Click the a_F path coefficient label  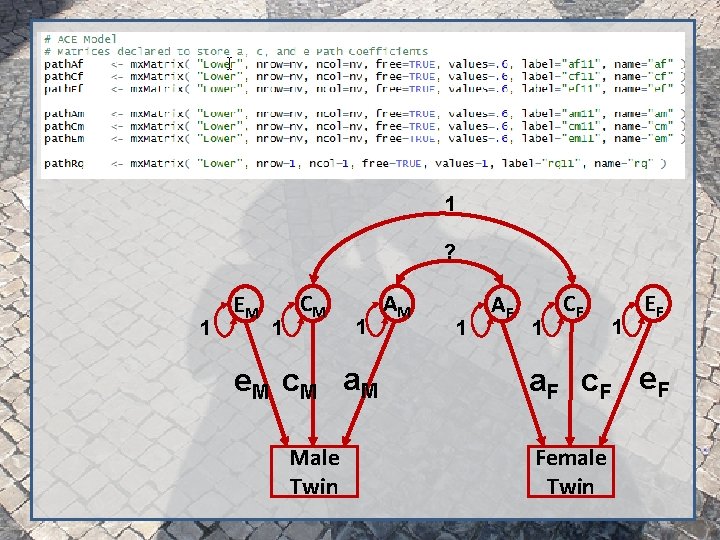coord(544,385)
